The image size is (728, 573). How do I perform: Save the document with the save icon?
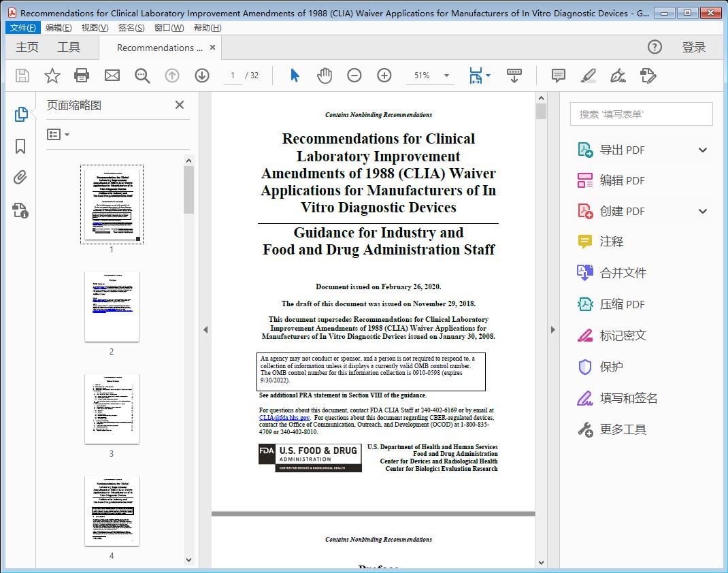coord(22,76)
